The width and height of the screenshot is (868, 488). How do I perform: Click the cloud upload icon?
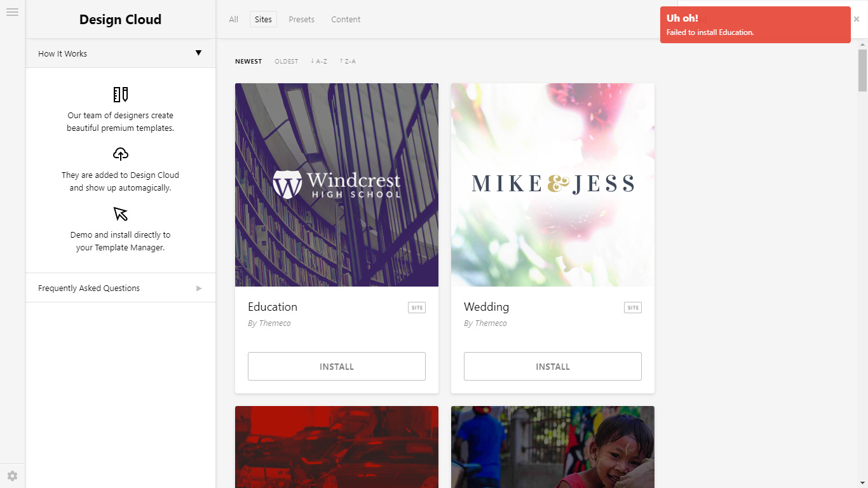[x=121, y=154]
